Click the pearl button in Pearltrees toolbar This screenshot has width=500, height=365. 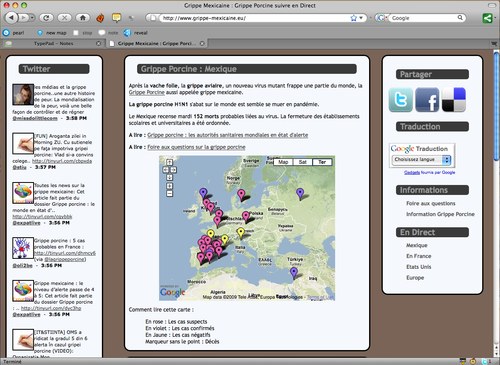[14, 33]
